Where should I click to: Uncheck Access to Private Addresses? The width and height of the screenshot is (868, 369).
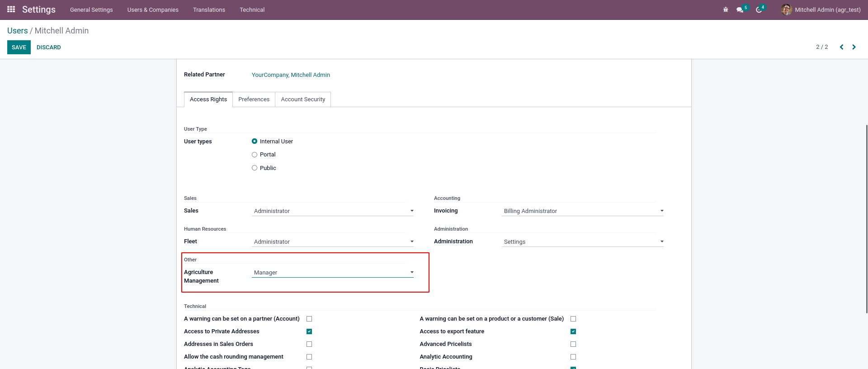309,331
